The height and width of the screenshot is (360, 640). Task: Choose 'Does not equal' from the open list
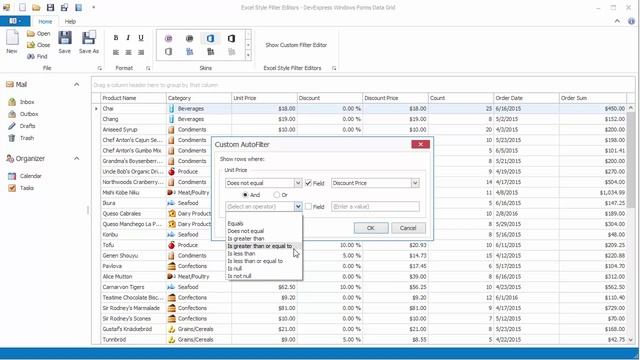[246, 231]
